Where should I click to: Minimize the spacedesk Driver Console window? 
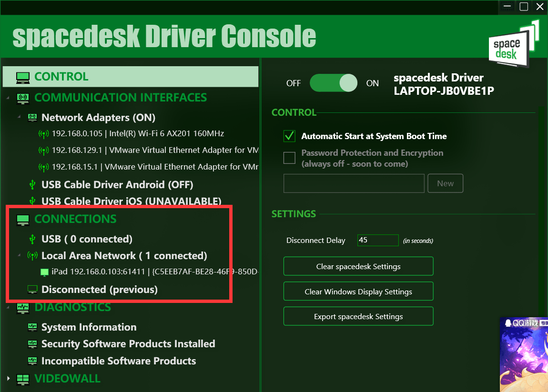(507, 7)
